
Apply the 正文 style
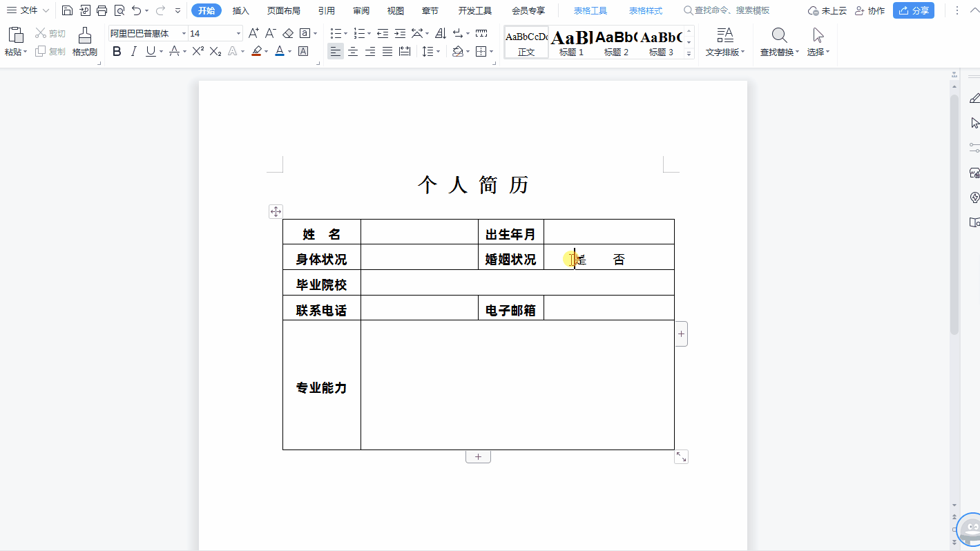[527, 43]
